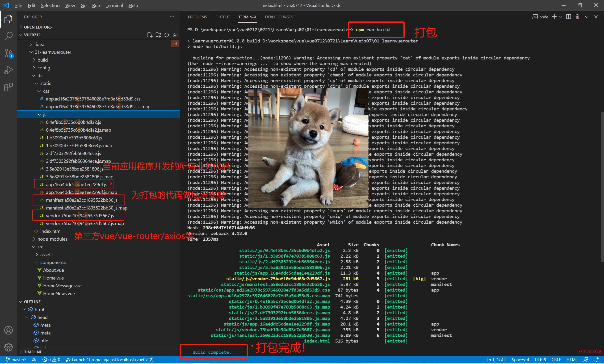Image resolution: width=604 pixels, height=364 pixels.
Task: Close the terminal panel
Action: click(x=596, y=17)
